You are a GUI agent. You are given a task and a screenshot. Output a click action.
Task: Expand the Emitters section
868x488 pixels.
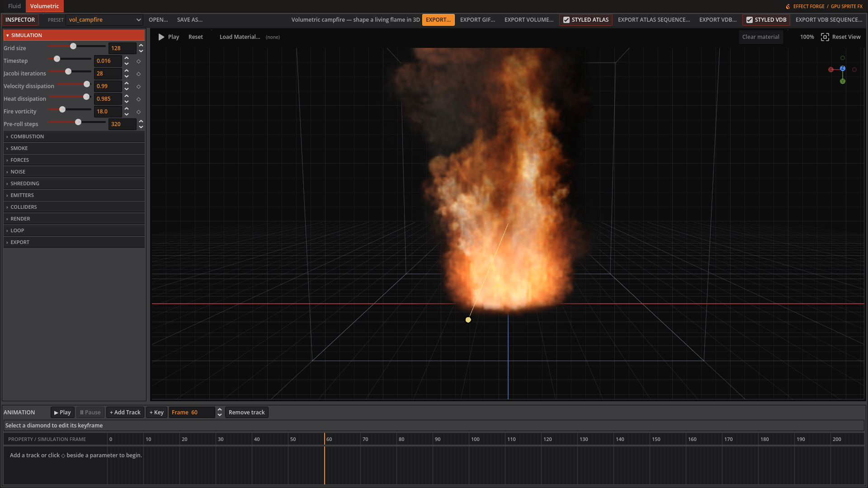(74, 195)
